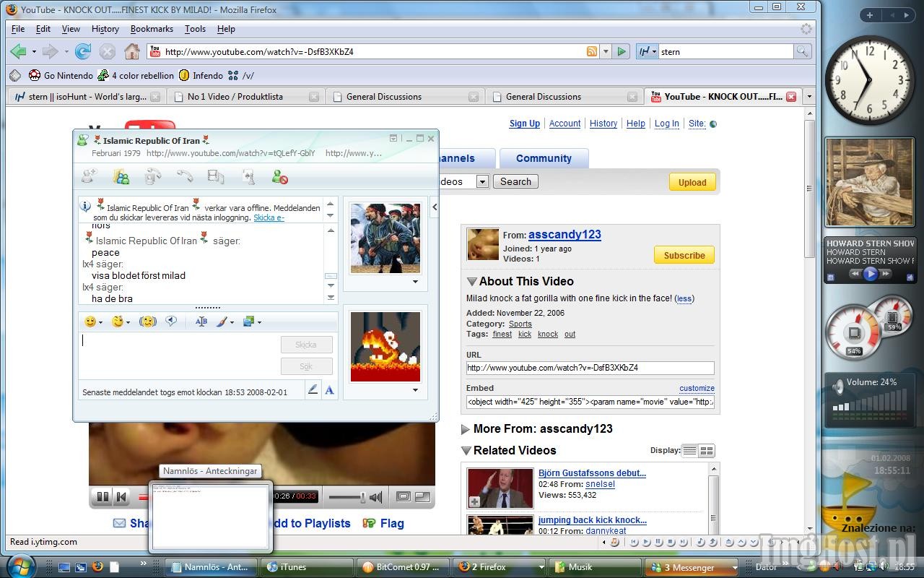Rewind YouTube video to the start
924x578 pixels.
[121, 496]
